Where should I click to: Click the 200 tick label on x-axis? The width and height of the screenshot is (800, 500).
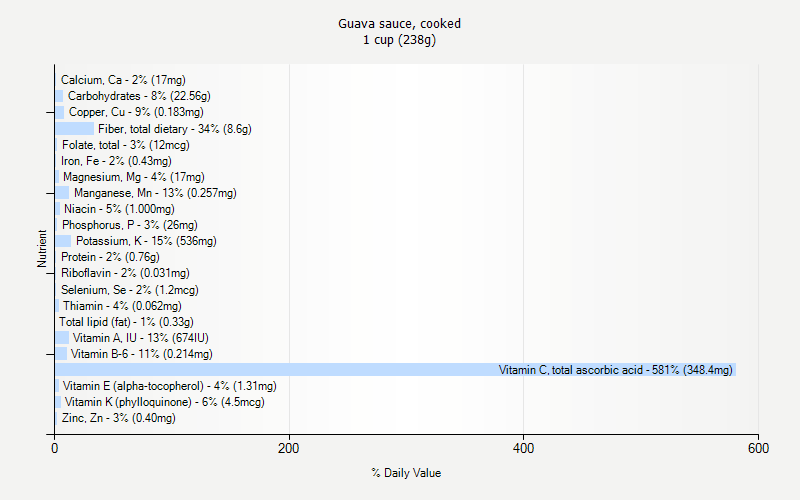click(x=289, y=448)
